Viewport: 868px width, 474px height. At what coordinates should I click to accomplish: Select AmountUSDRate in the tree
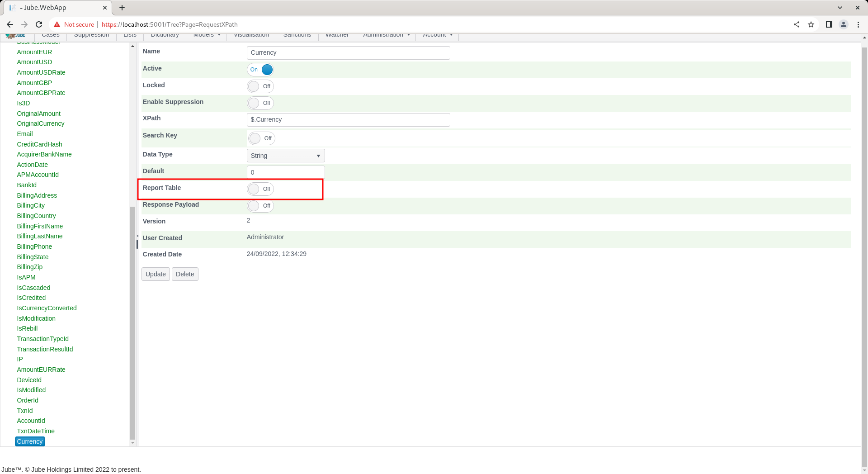point(41,72)
